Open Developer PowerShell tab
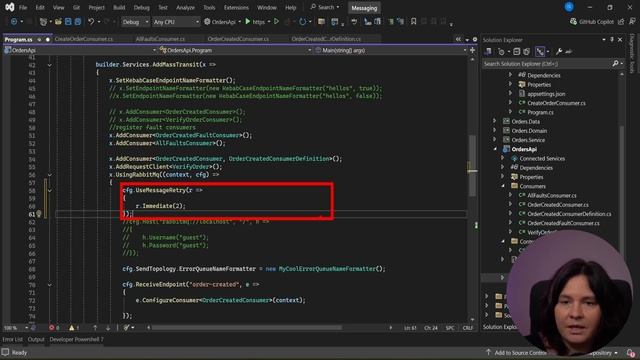 click(x=76, y=340)
